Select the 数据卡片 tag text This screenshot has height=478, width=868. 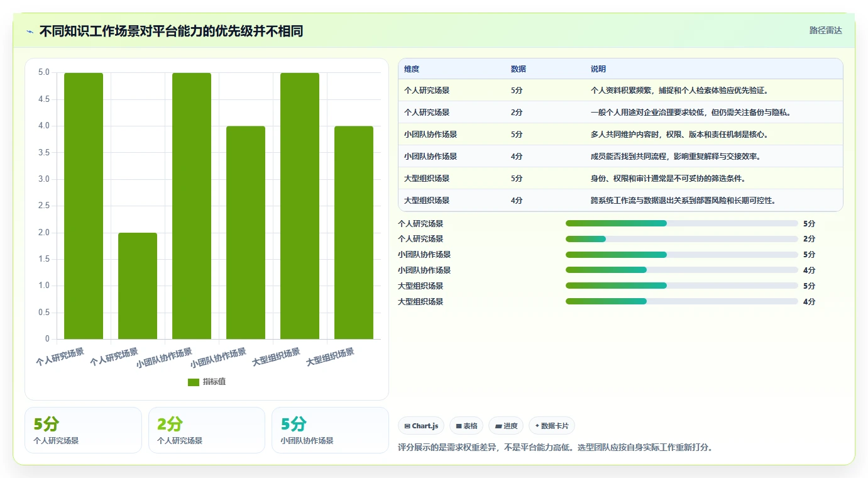click(x=555, y=426)
